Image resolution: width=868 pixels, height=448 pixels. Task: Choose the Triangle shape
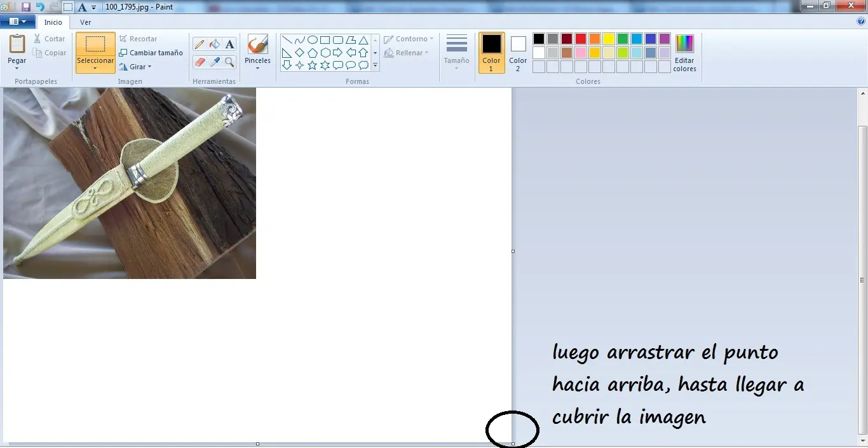coord(363,40)
